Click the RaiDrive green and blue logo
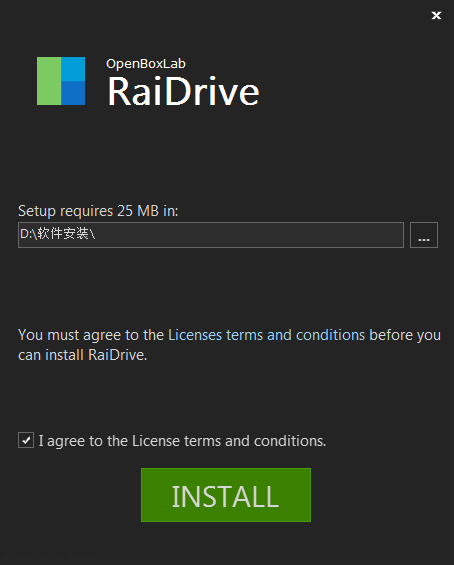 pos(61,81)
